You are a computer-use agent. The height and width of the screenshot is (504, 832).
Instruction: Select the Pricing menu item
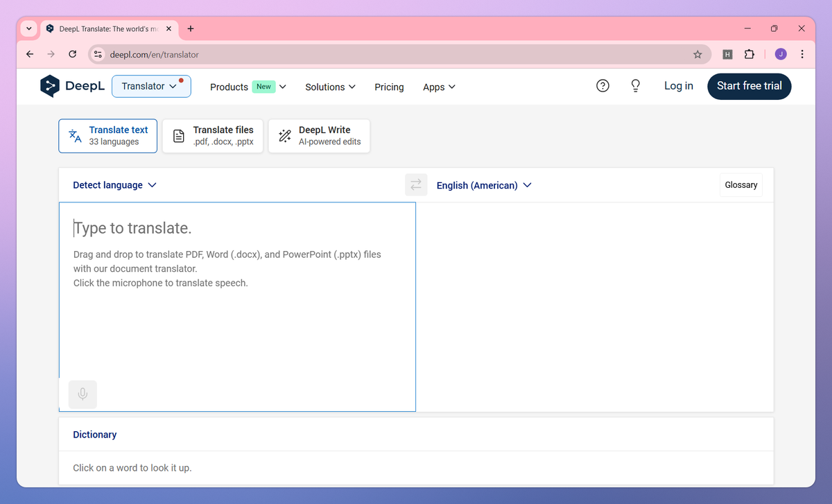point(389,87)
